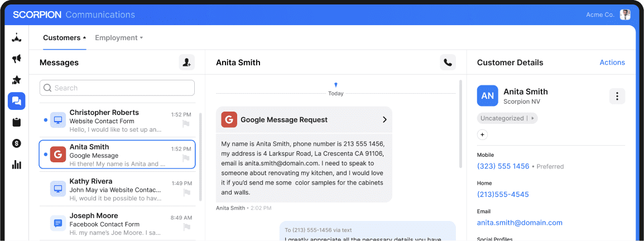
Task: Toggle the flag on Christopher Roberts message
Action: pyautogui.click(x=186, y=124)
